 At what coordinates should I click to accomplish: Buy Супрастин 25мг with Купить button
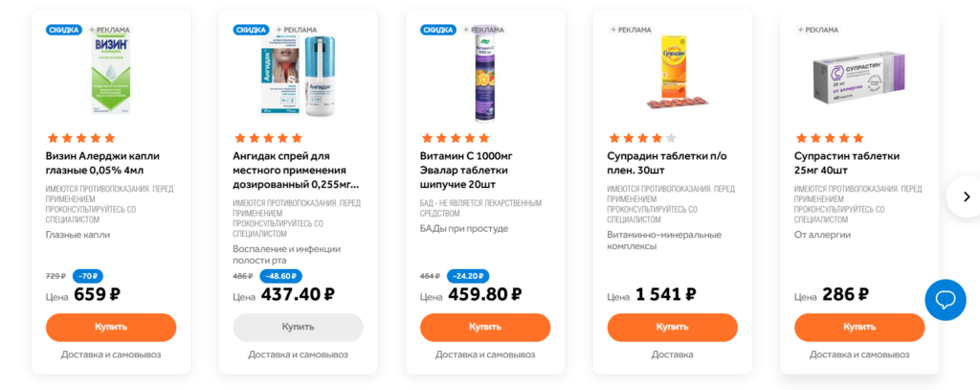click(x=859, y=328)
